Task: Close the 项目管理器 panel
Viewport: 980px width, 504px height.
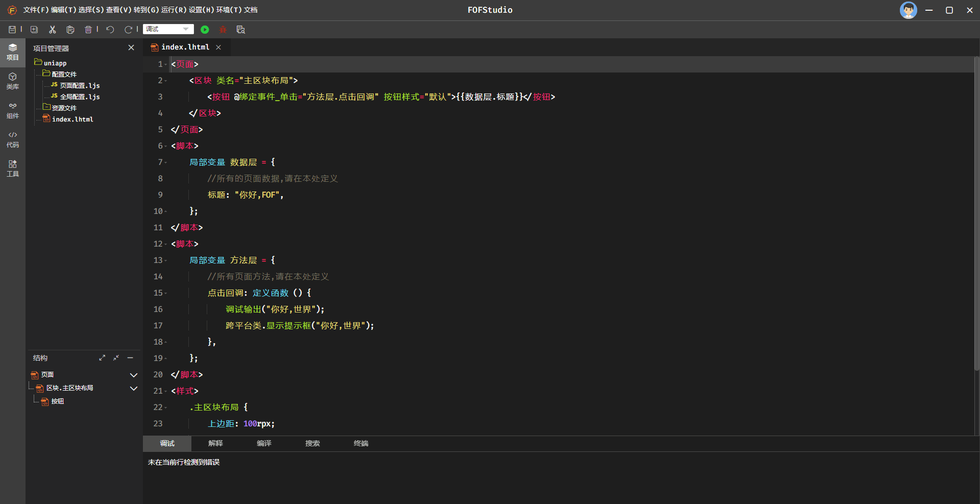Action: pyautogui.click(x=131, y=47)
